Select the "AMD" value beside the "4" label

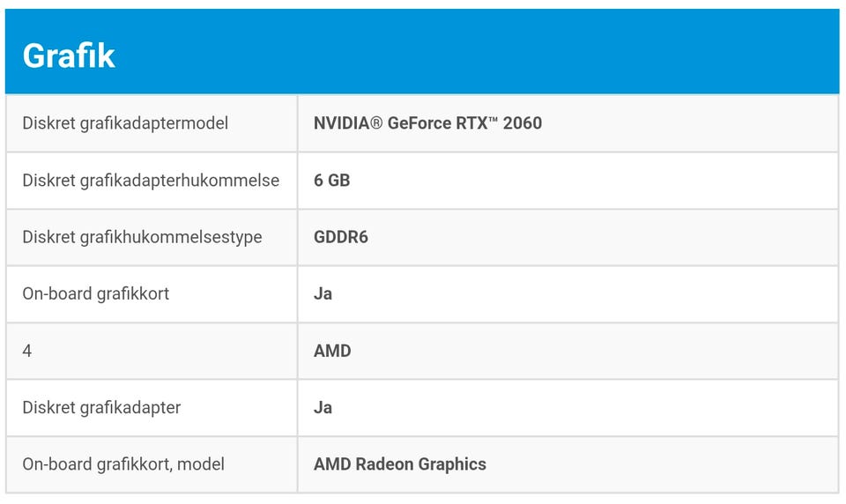pyautogui.click(x=332, y=351)
